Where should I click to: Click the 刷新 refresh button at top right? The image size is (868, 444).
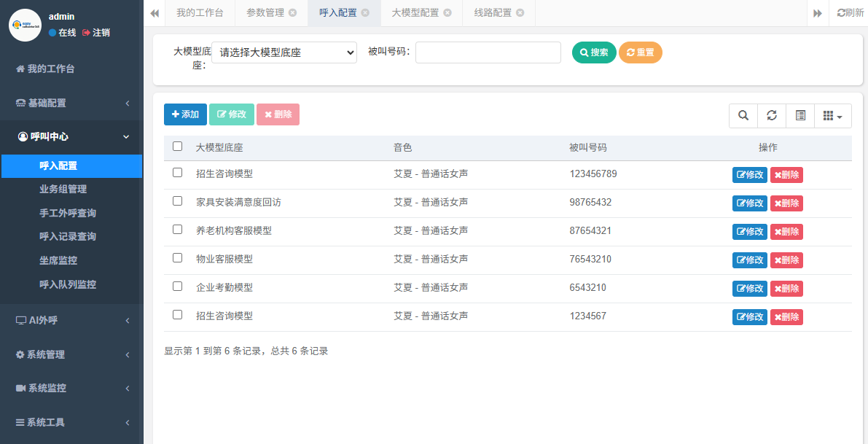(x=850, y=12)
